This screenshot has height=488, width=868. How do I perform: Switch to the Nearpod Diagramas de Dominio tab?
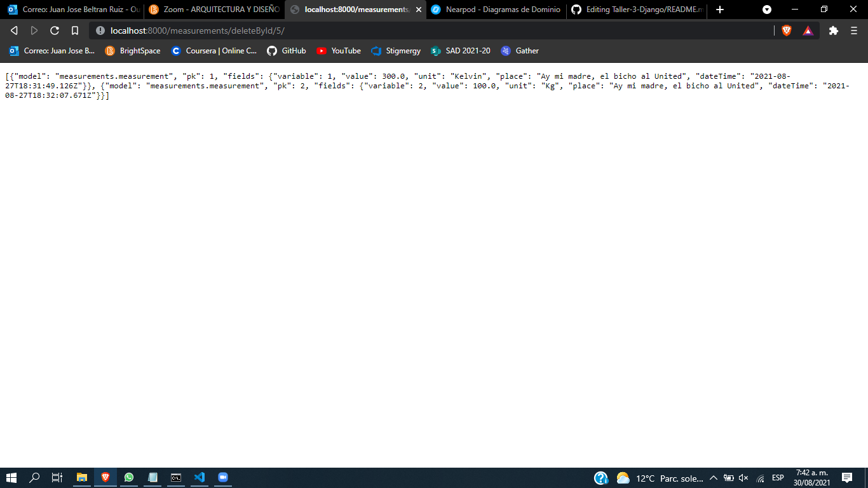496,10
